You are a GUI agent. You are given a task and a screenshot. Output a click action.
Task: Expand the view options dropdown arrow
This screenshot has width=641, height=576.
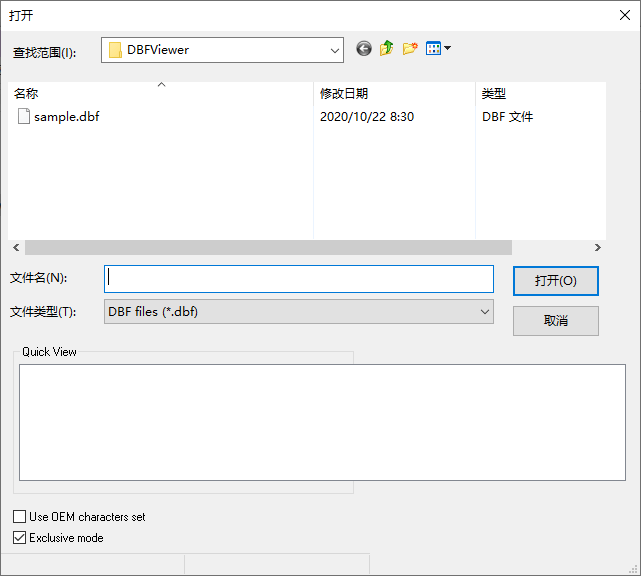(447, 48)
